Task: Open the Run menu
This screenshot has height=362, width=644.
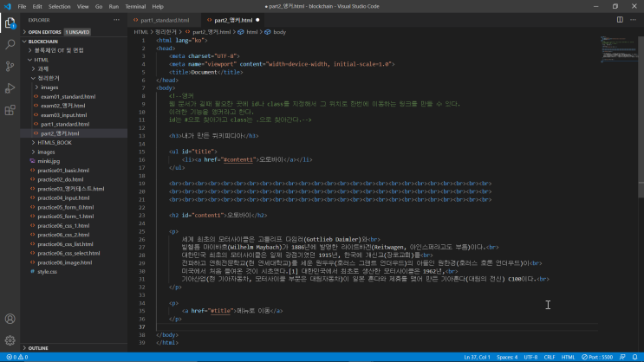Action: 114,7
